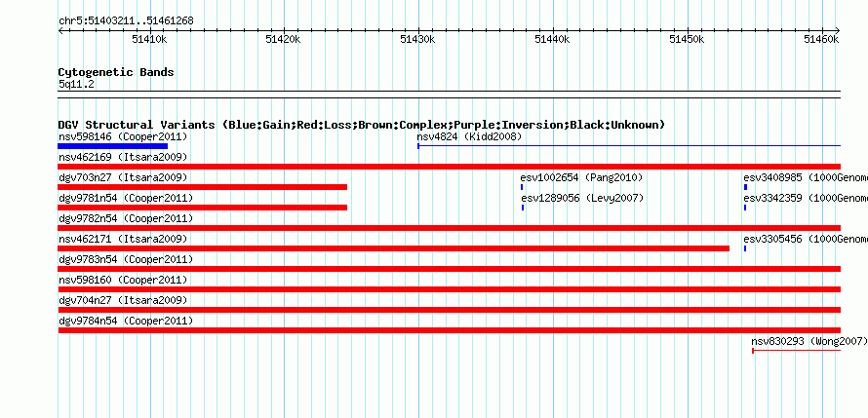The height and width of the screenshot is (418, 868).
Task: Click the dgv703n27 (Itsara2009) label
Action: click(x=123, y=177)
